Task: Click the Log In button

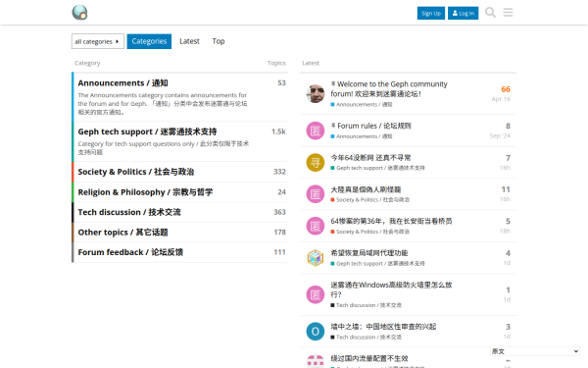Action: 464,13
